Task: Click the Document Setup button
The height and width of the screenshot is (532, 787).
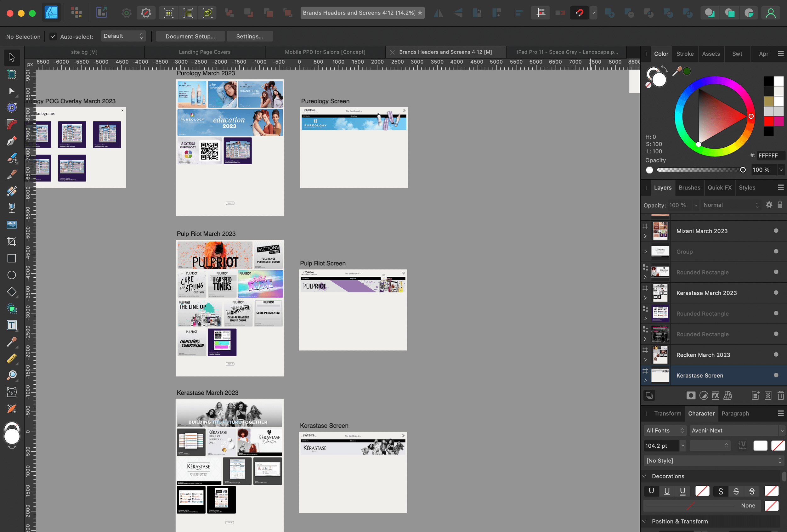Action: coord(190,37)
